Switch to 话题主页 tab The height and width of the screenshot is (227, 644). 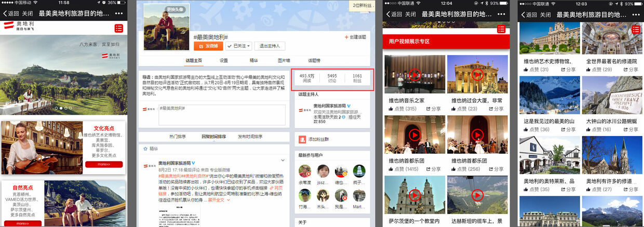pyautogui.click(x=194, y=60)
